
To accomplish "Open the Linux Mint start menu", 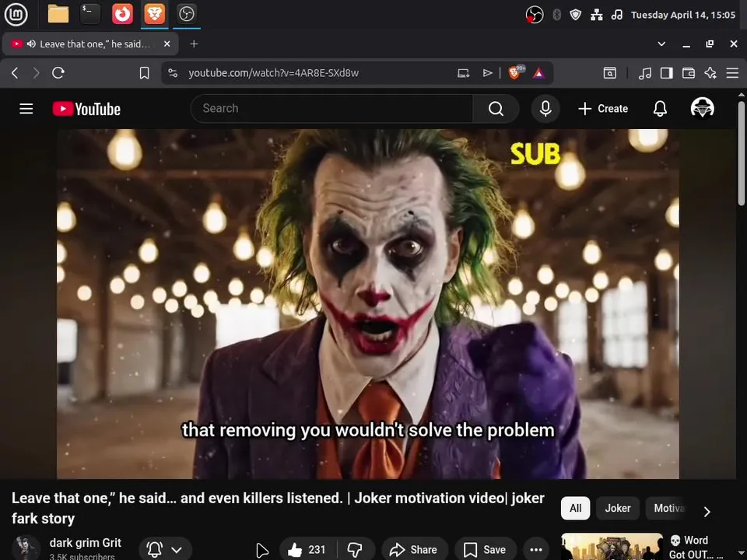I will pos(16,14).
